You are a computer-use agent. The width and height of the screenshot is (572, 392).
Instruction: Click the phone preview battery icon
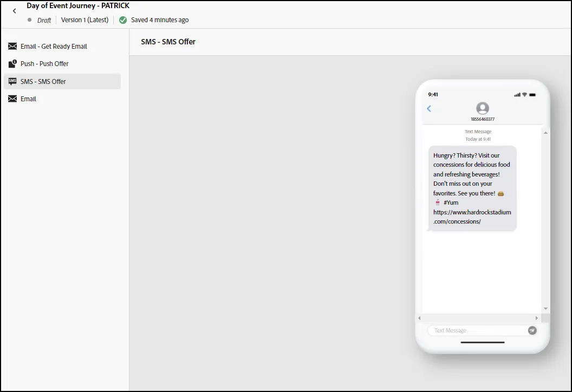532,95
